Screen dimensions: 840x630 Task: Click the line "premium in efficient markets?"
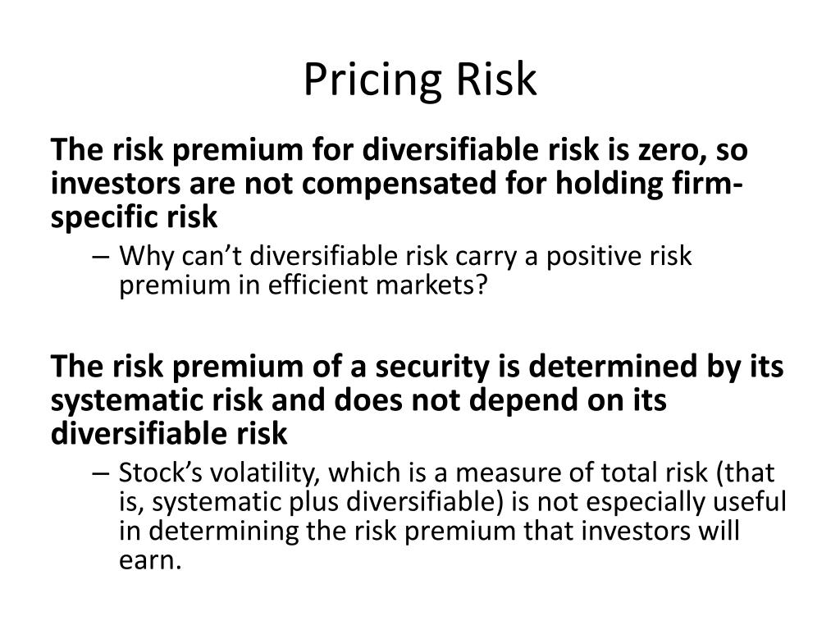pos(304,285)
